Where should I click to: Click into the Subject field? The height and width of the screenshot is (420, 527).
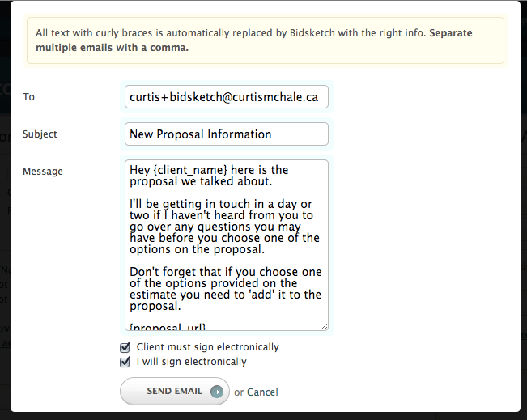(x=226, y=134)
